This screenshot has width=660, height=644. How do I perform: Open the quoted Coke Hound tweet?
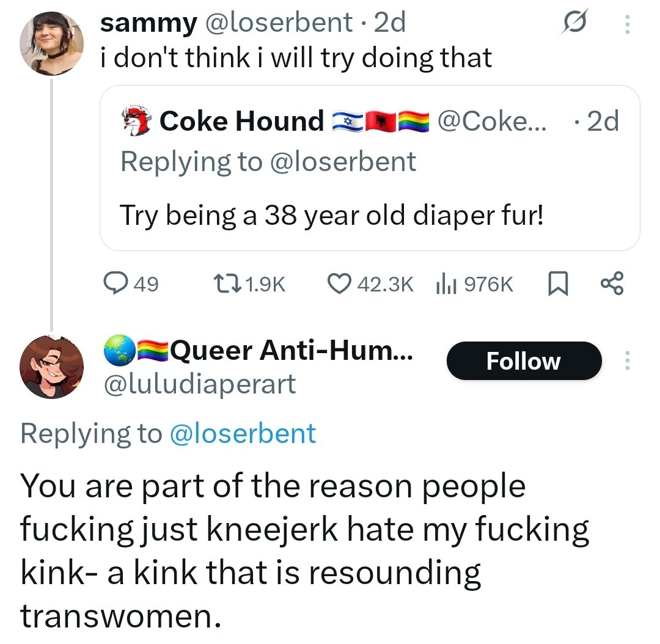coord(370,168)
